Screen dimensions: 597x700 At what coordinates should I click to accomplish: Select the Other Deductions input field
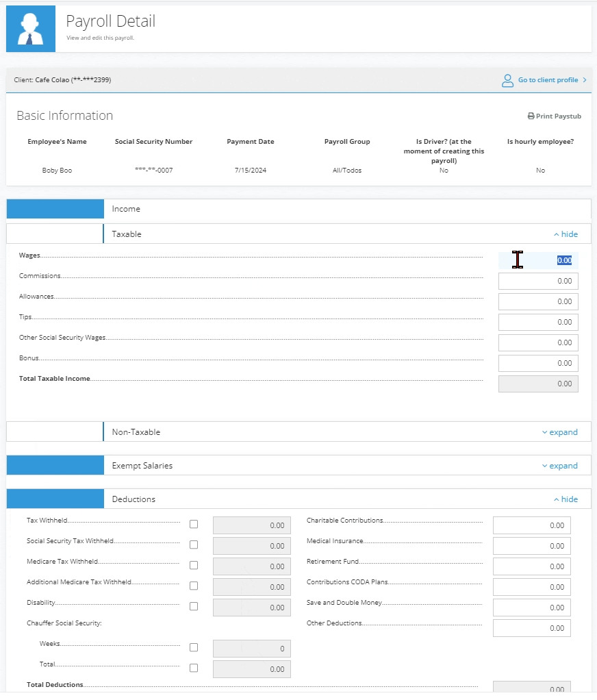pos(531,627)
